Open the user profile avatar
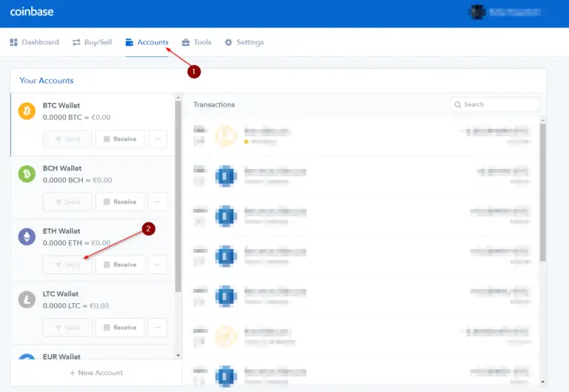This screenshot has width=569, height=392. pyautogui.click(x=477, y=12)
